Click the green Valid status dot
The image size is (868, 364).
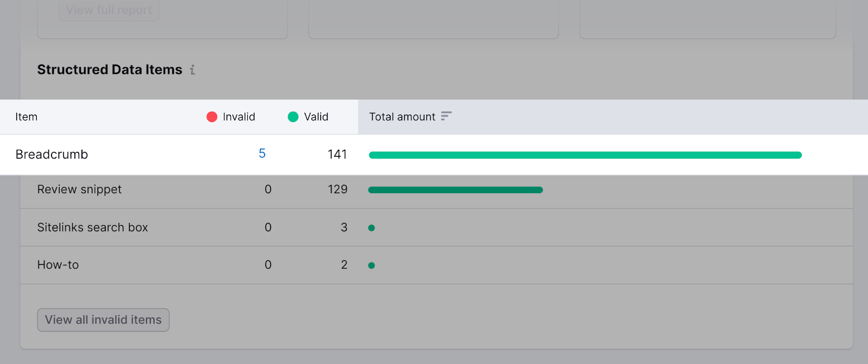(x=293, y=117)
